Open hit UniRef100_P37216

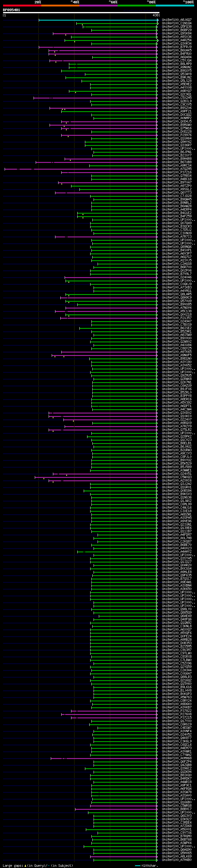177,172
